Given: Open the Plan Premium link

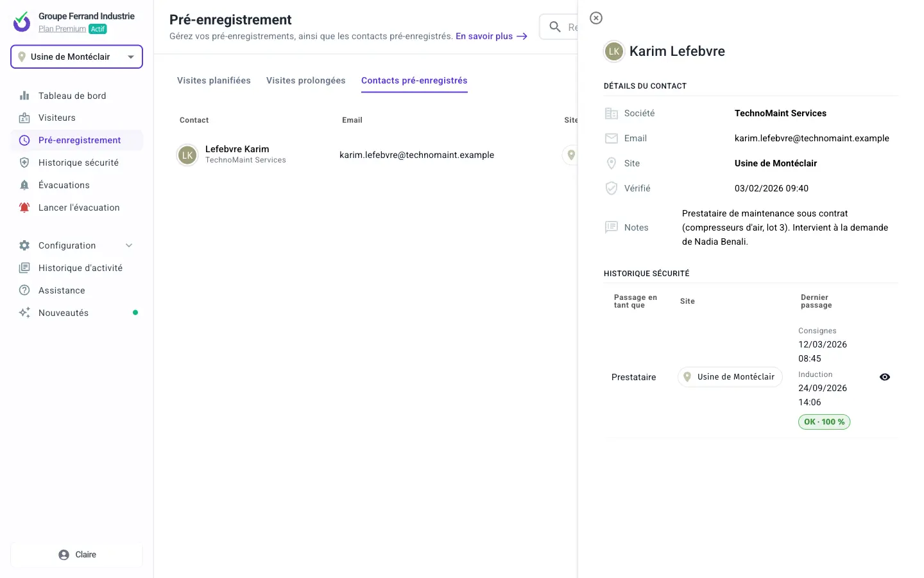Looking at the screenshot, I should pyautogui.click(x=62, y=29).
